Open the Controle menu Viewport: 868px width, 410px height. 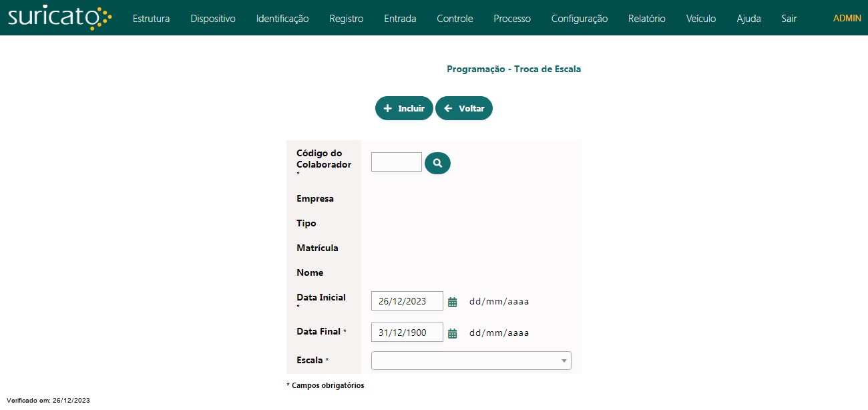point(455,19)
